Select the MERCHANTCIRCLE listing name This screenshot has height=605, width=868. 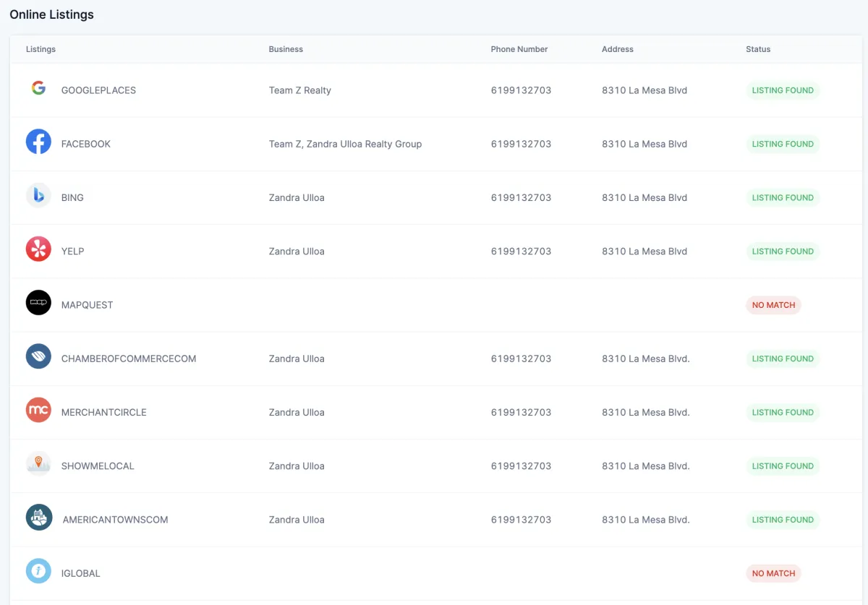pos(104,412)
